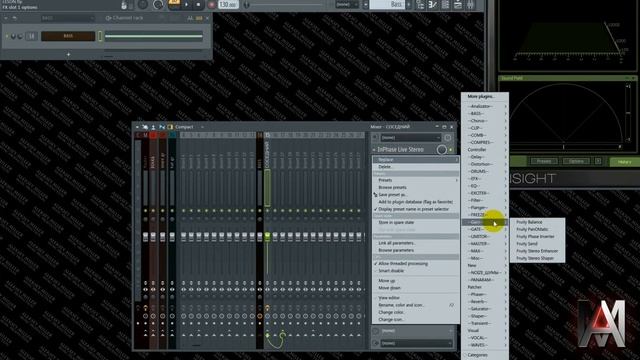Screen dimensions: 640x360
Task: Click Save preset as menu item
Action: [x=415, y=195]
